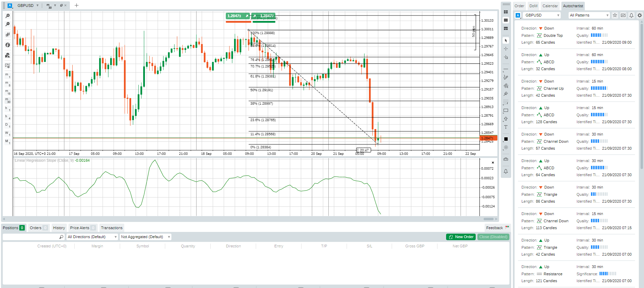Viewport: 644px width, 288px height.
Task: Open the Positions tab
Action: pyautogui.click(x=13, y=228)
